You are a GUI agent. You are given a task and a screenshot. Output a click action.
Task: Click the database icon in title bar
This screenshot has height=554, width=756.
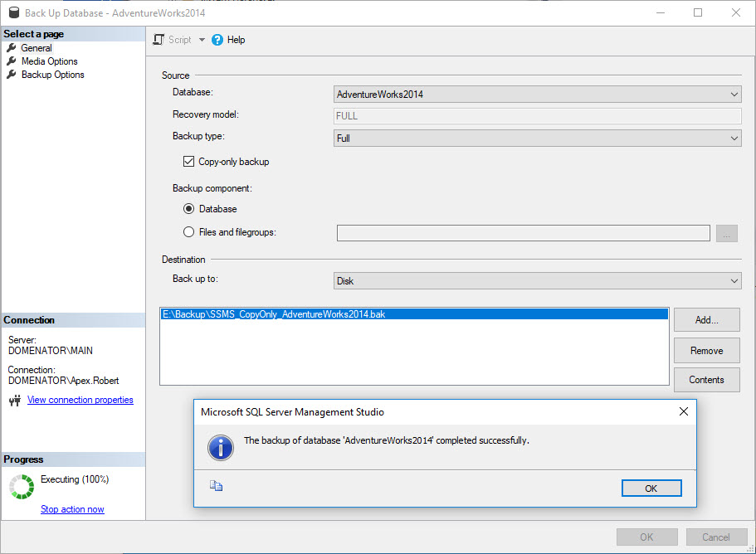pyautogui.click(x=14, y=12)
